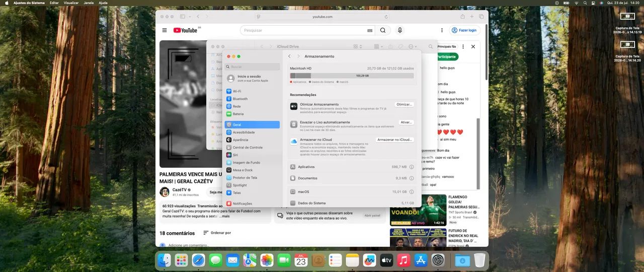Image resolution: width=644 pixels, height=272 pixels.
Task: Open the live chat options menu
Action: click(x=463, y=46)
